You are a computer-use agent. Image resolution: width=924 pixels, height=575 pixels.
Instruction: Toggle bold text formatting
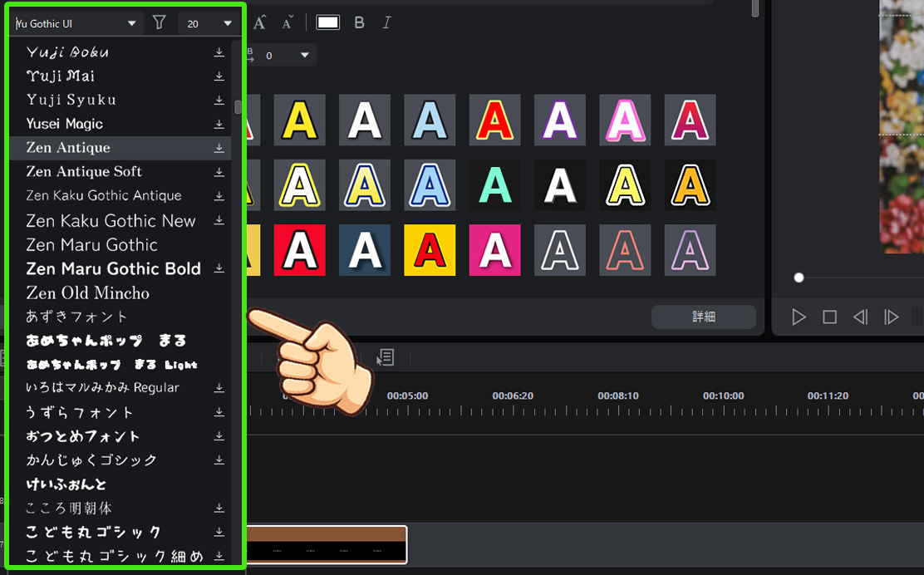(x=359, y=22)
